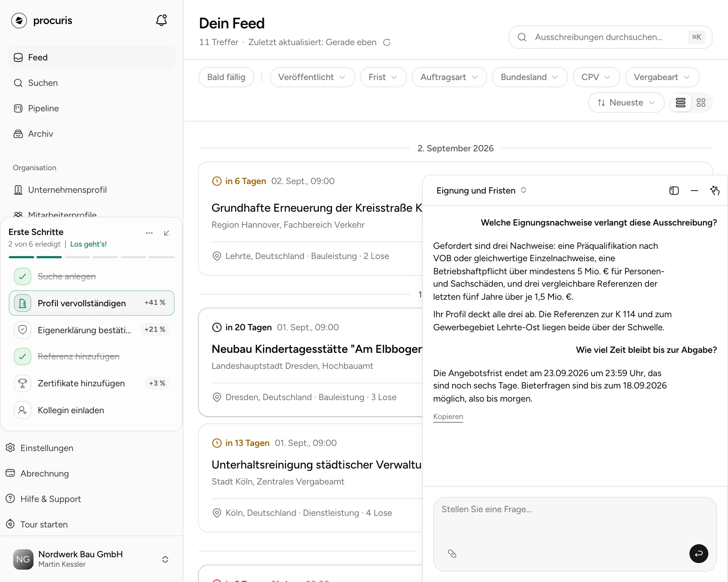Open the notifications bell
The height and width of the screenshot is (582, 728).
(161, 20)
